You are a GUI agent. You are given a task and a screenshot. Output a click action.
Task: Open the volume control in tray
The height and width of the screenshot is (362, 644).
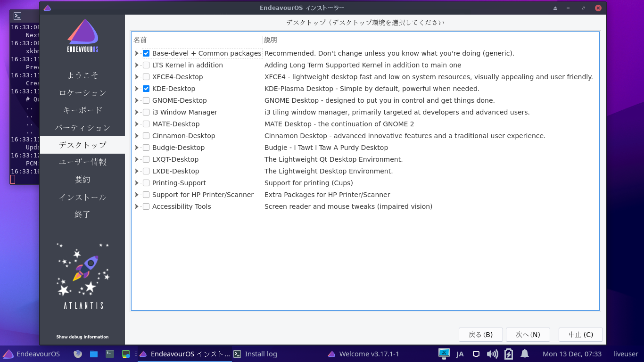tap(492, 354)
